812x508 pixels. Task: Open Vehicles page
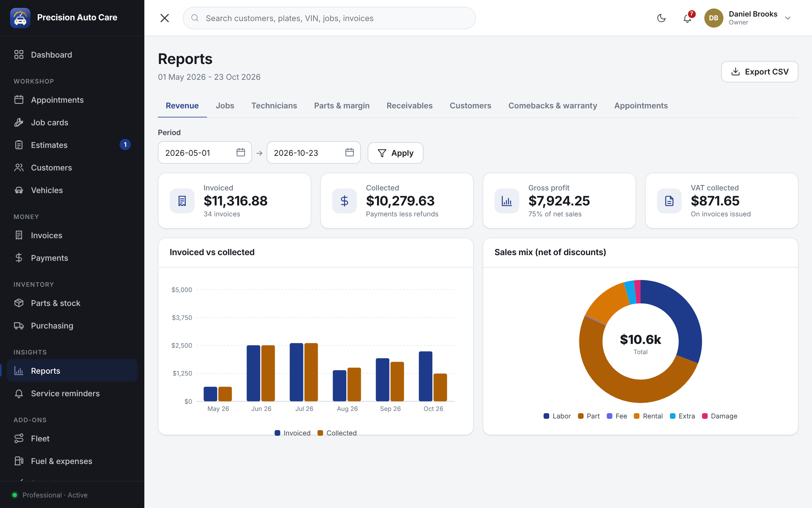(x=72, y=190)
